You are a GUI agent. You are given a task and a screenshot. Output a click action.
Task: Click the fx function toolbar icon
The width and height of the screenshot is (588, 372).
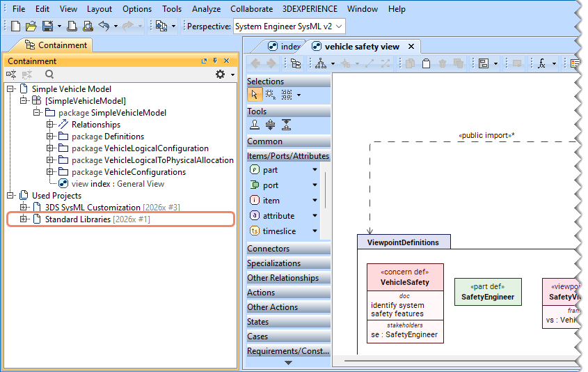(x=541, y=63)
